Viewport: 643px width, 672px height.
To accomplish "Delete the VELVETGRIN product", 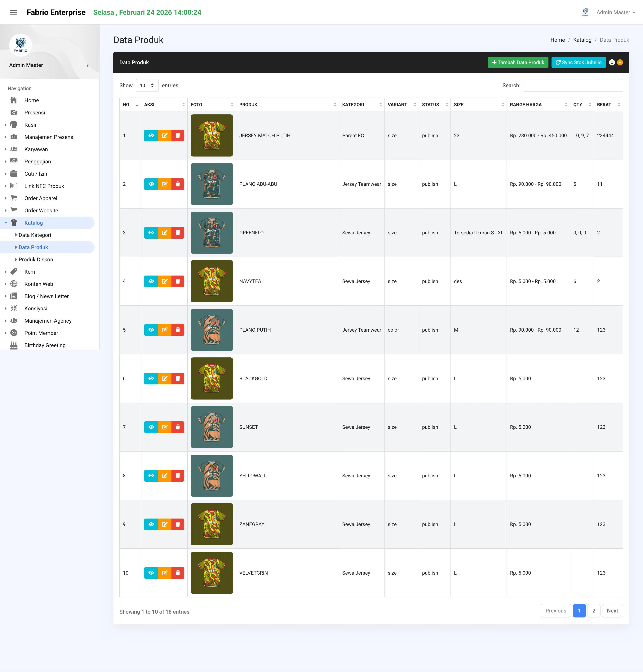I will [x=178, y=573].
